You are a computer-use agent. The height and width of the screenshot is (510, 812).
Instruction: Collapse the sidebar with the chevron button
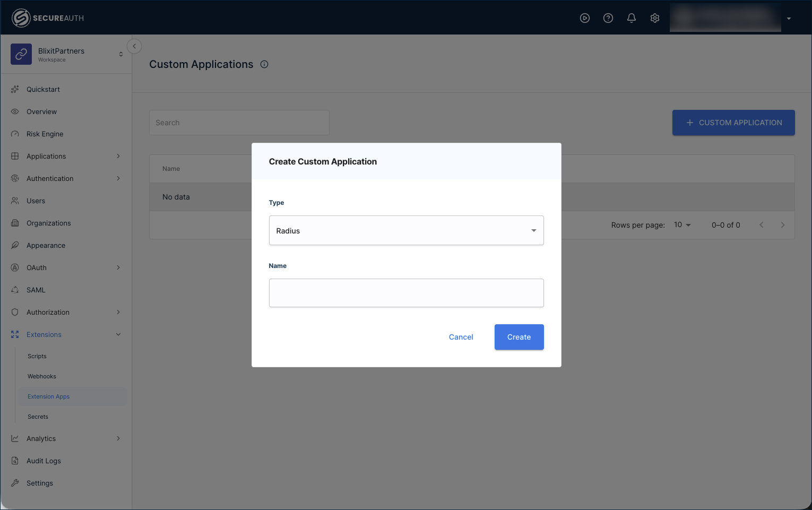134,46
